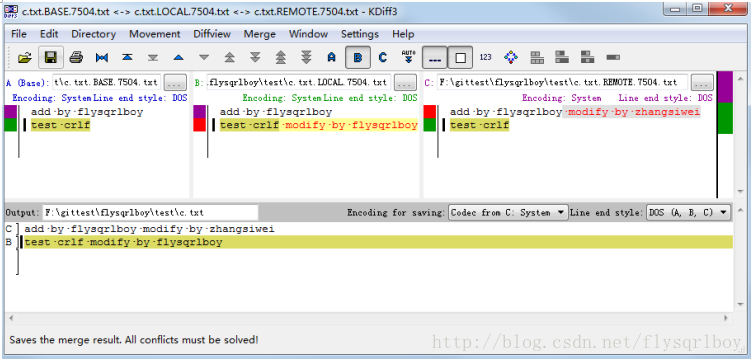Toggle show space and tab characters
Image resolution: width=753 pixels, height=362 pixels.
pyautogui.click(x=435, y=58)
